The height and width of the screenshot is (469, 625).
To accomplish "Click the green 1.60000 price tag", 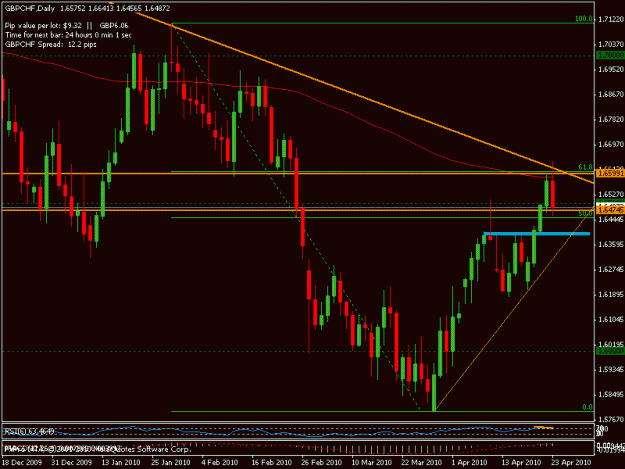I will pos(610,351).
